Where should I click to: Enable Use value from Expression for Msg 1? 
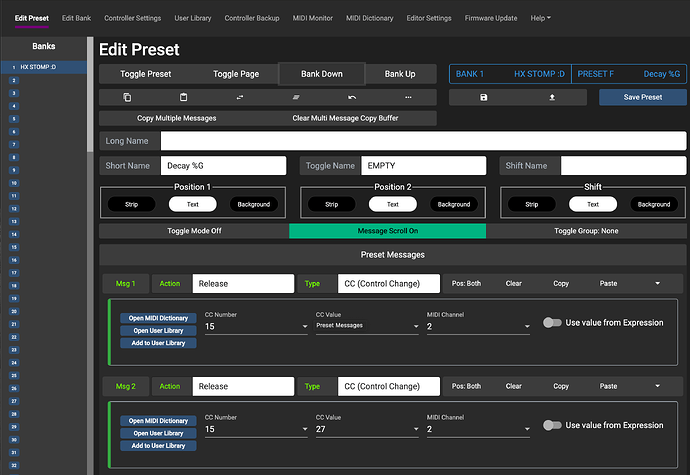(x=552, y=323)
